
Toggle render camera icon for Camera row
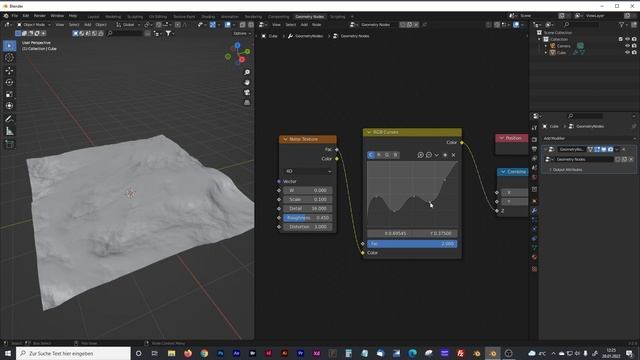point(634,46)
